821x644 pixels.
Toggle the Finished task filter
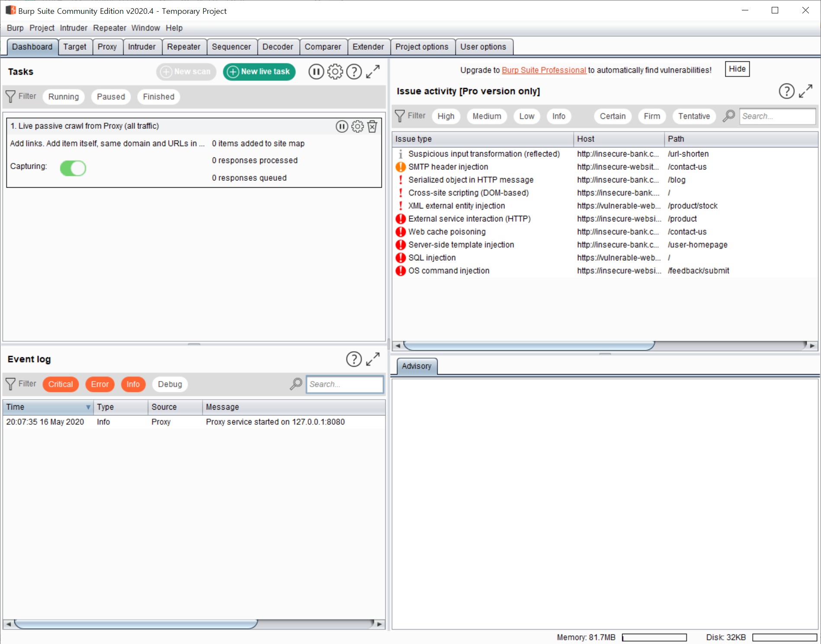tap(159, 97)
